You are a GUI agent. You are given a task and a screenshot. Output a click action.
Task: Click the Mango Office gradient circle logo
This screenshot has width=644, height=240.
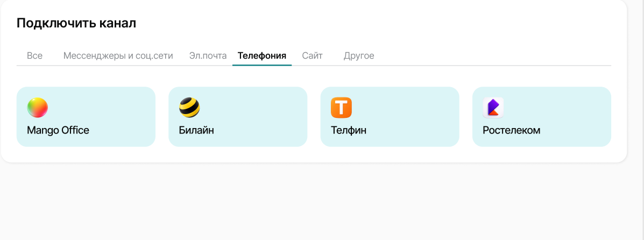pyautogui.click(x=38, y=108)
